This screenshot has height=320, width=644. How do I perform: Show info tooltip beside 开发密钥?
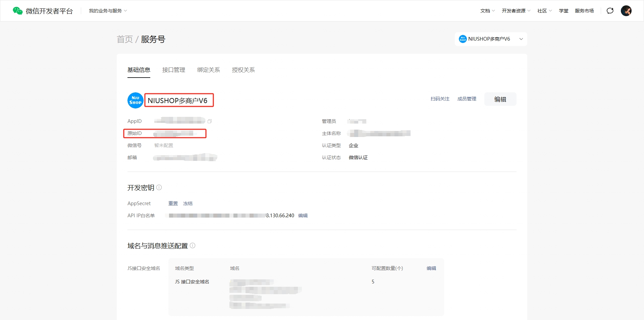159,187
